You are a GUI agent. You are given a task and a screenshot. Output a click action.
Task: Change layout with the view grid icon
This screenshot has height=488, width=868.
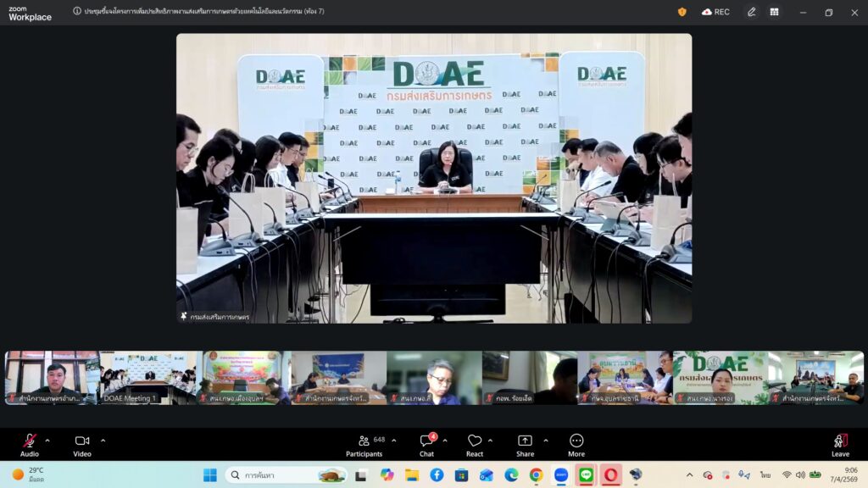(x=774, y=12)
